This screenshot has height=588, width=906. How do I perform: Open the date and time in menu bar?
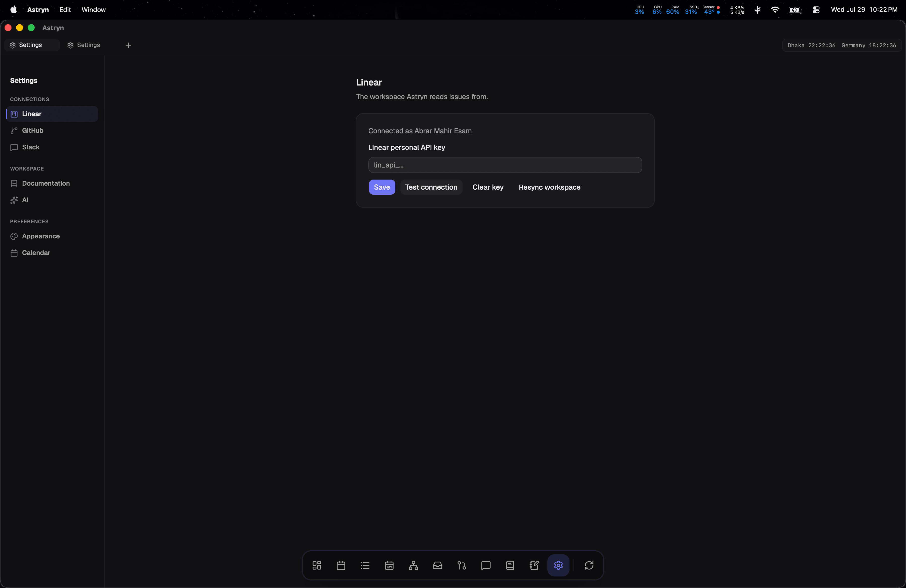[x=864, y=10]
